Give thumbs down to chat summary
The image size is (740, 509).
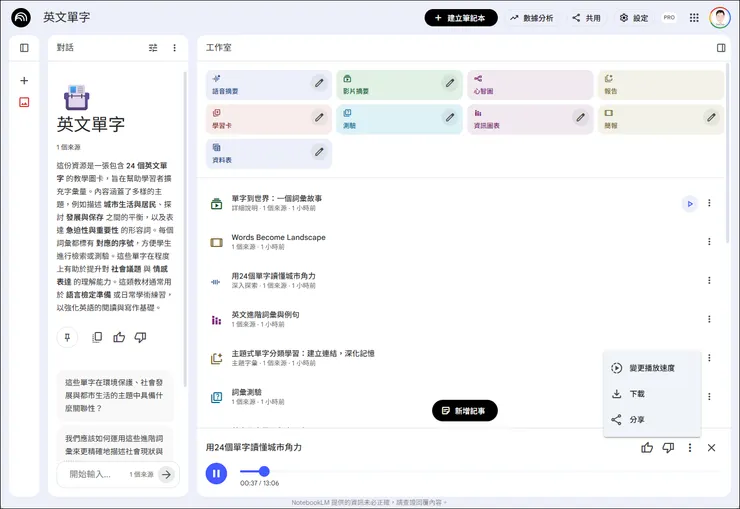pos(140,337)
